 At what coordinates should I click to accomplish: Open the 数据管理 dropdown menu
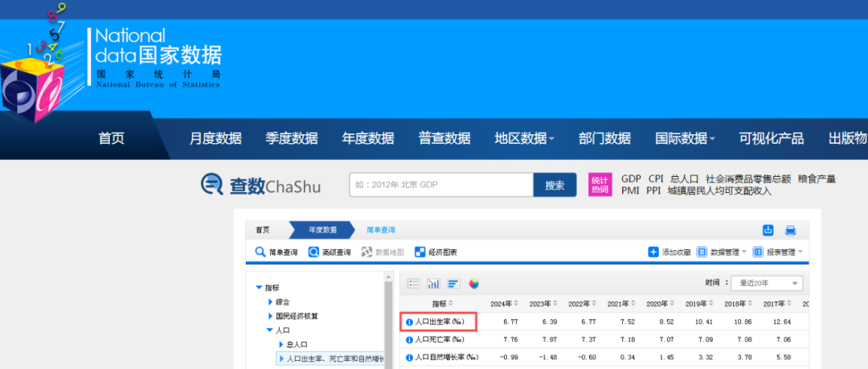[x=744, y=252]
